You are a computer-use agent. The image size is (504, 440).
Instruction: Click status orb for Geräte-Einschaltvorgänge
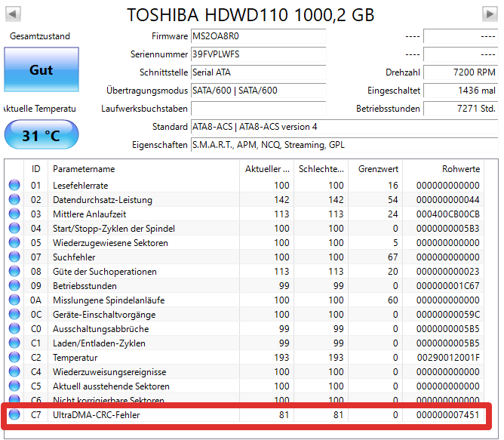point(14,314)
